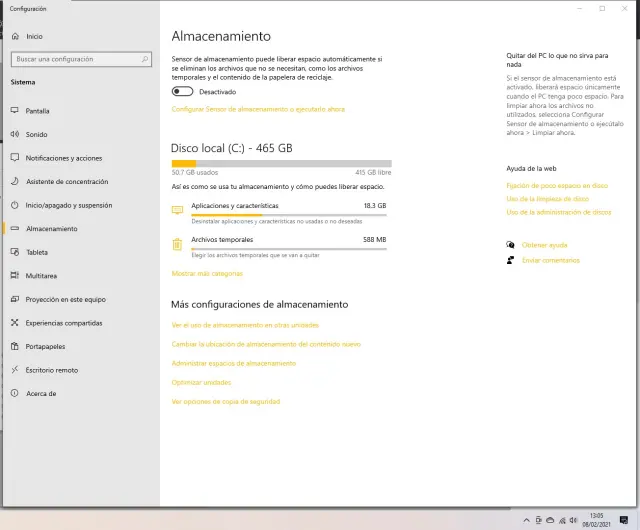Open the Tableta icon in sidebar
640x530 pixels.
(x=15, y=252)
